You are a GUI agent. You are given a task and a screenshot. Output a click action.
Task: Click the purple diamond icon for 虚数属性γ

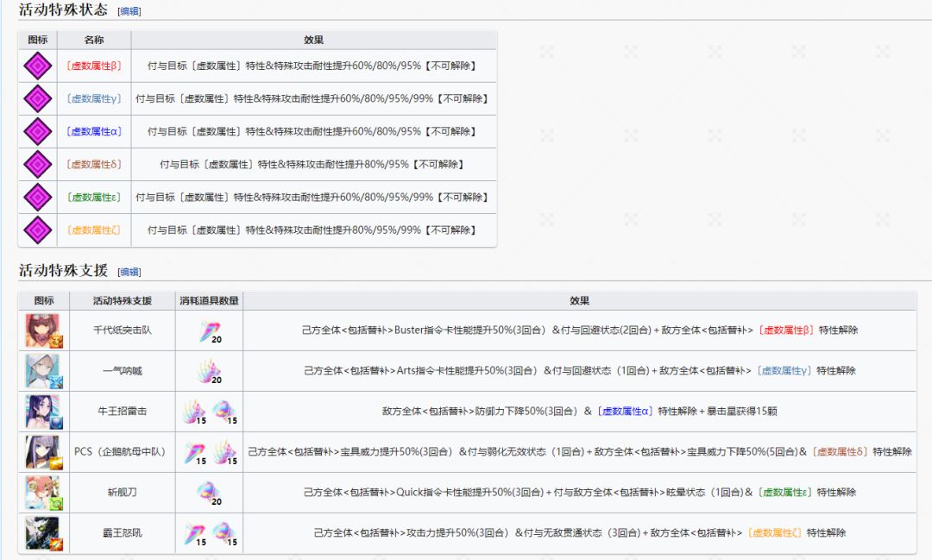(x=37, y=98)
